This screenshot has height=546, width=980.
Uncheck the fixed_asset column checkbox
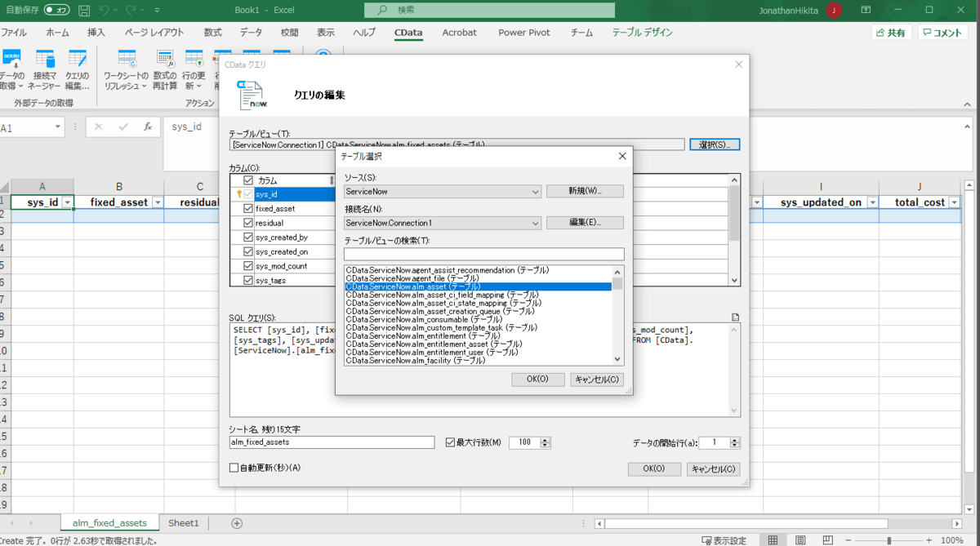pyautogui.click(x=248, y=209)
